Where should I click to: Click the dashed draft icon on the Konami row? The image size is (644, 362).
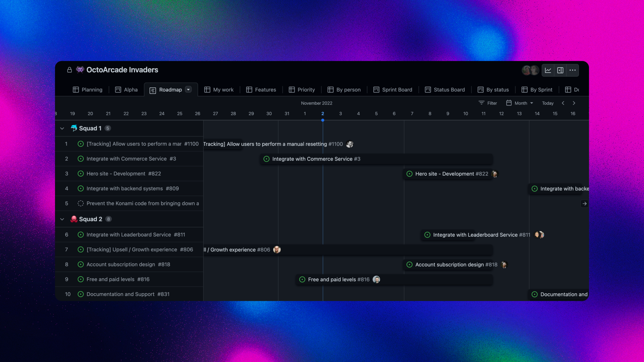click(80, 203)
